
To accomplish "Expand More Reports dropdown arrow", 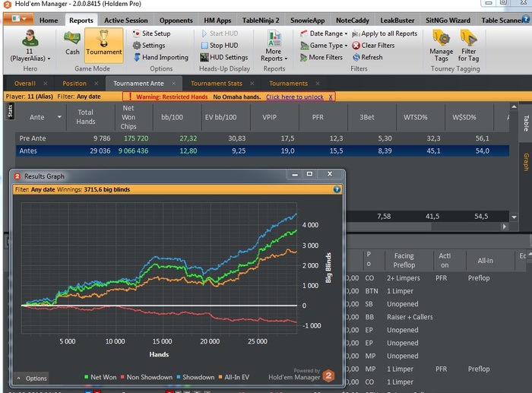I will click(x=286, y=59).
